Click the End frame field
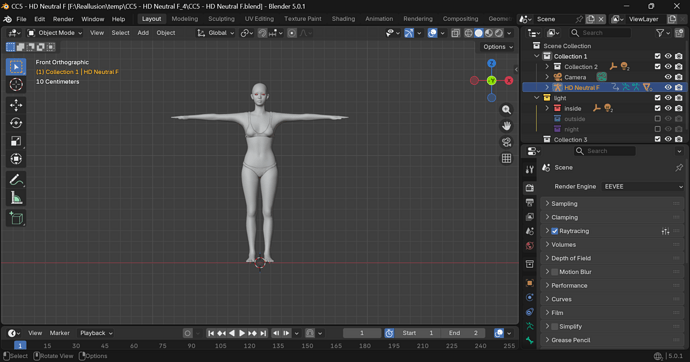This screenshot has width=690, height=362. click(462, 333)
